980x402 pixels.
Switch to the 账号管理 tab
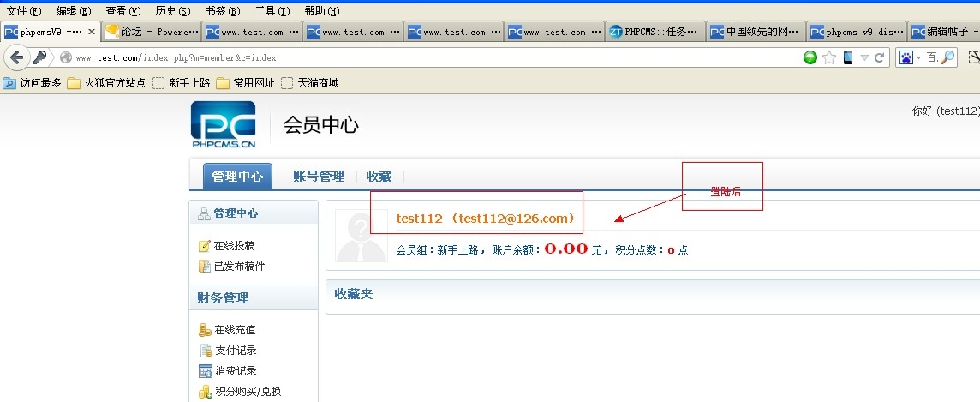(319, 177)
